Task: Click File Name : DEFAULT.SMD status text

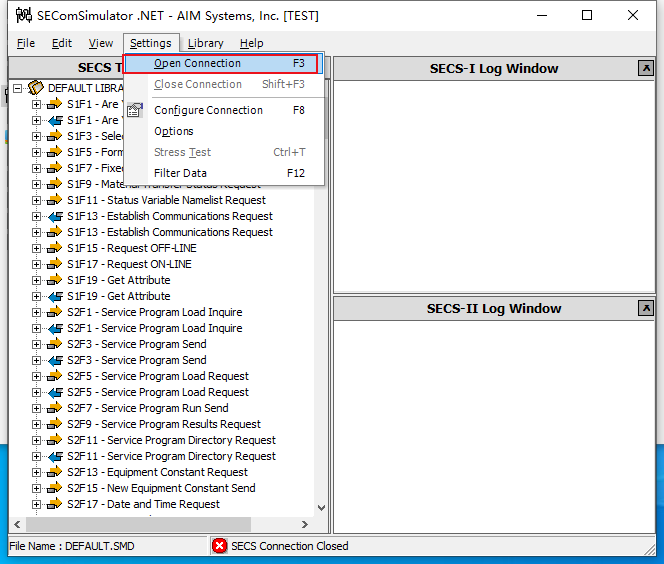Action: [x=72, y=546]
